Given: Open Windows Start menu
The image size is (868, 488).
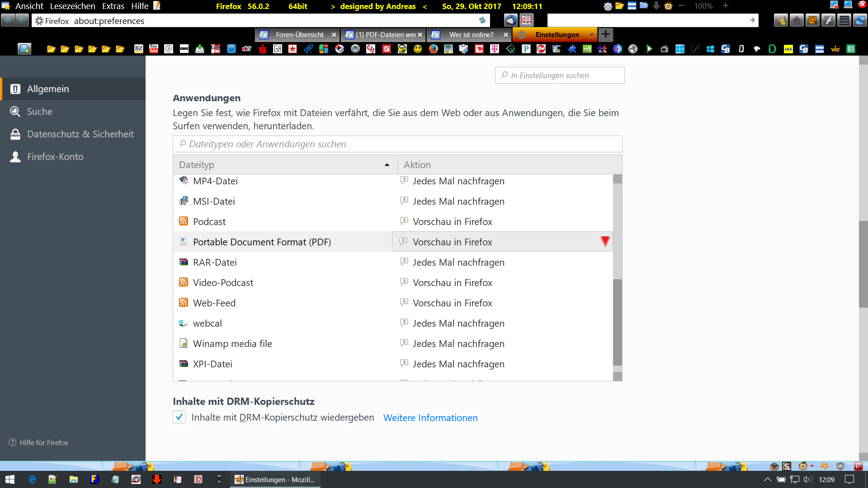Looking at the screenshot, I should pos(10,479).
